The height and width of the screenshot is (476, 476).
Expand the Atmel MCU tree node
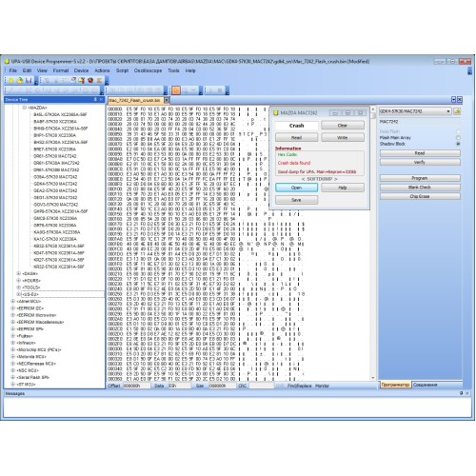coord(12,301)
